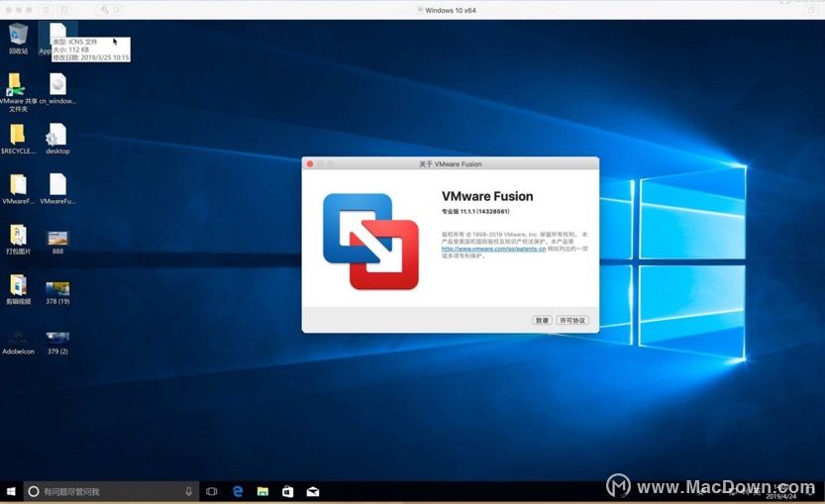
Task: Select the cn_window disc image file
Action: (x=57, y=88)
